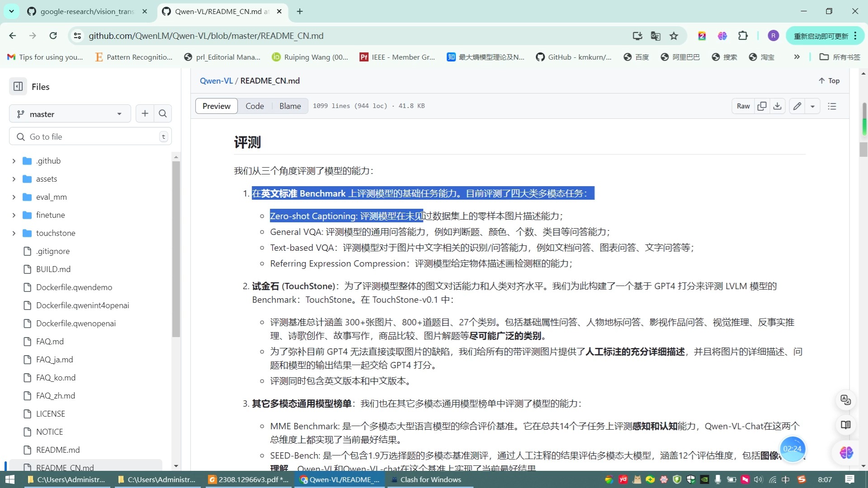Open Chrome profile avatar R
Screen dimensions: 868x488
(x=773, y=36)
